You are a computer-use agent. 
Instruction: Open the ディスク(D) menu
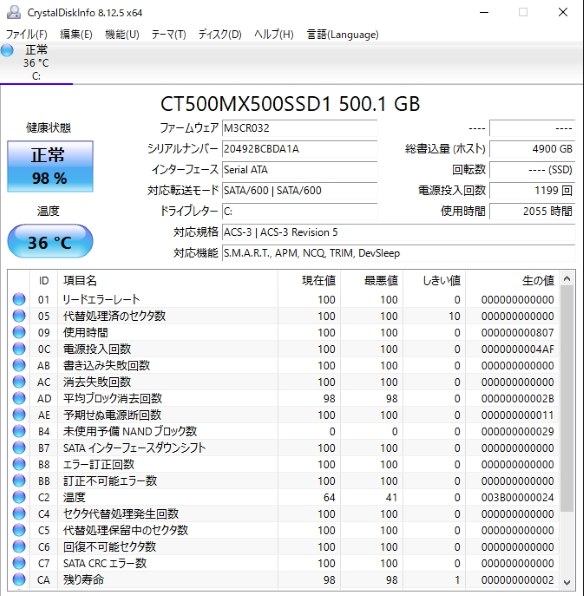click(220, 34)
